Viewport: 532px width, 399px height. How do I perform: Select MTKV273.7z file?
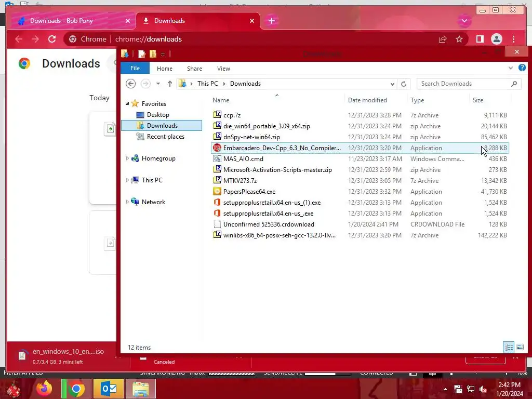coord(360,180)
